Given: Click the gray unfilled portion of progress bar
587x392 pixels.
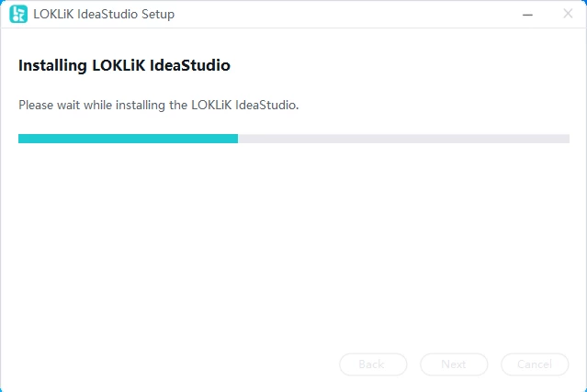Looking at the screenshot, I should click(x=403, y=139).
